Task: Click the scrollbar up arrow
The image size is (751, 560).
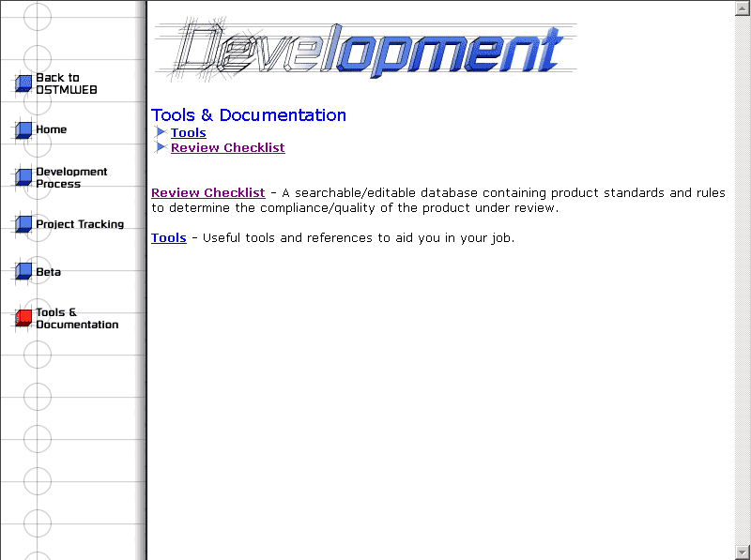Action: (x=742, y=8)
